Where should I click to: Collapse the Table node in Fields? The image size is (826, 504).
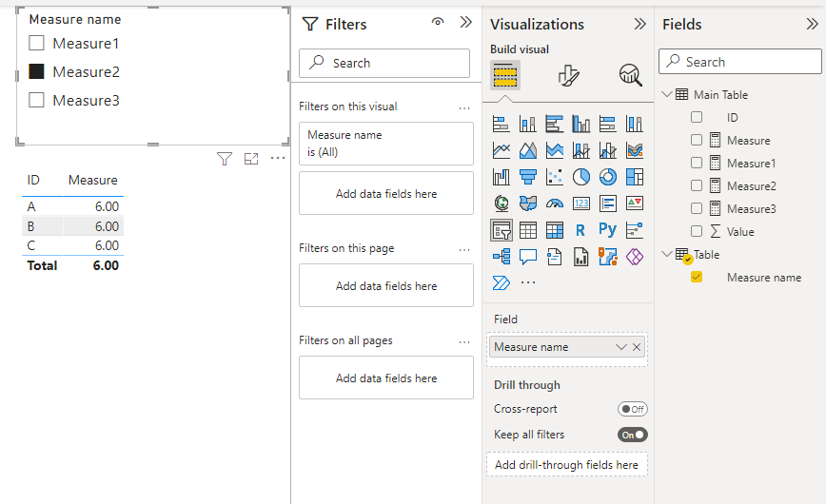point(667,254)
